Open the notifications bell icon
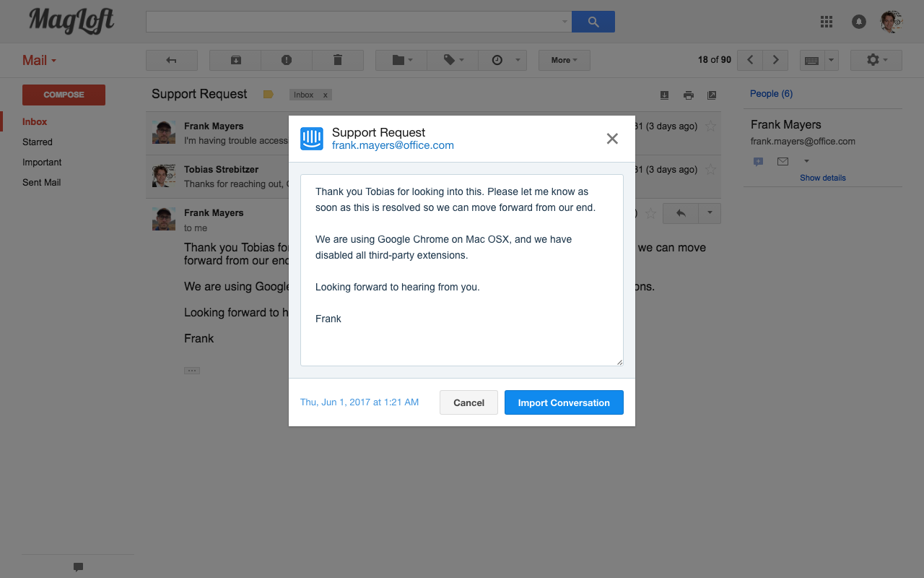 (x=859, y=22)
